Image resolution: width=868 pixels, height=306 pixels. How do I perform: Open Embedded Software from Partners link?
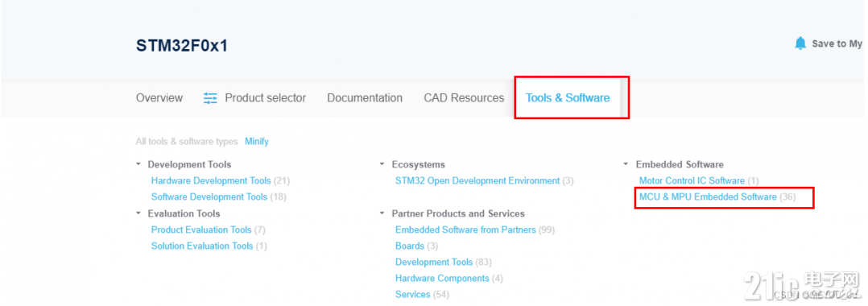click(465, 229)
